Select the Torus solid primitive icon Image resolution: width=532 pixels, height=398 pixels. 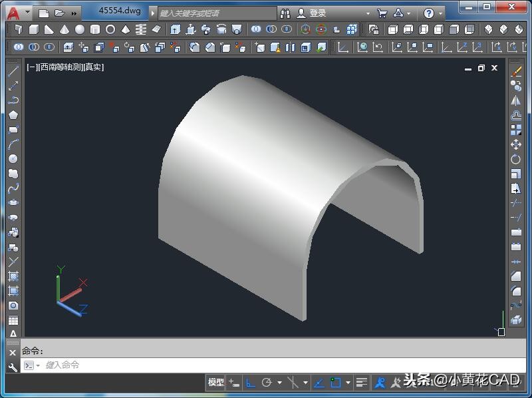tap(110, 29)
